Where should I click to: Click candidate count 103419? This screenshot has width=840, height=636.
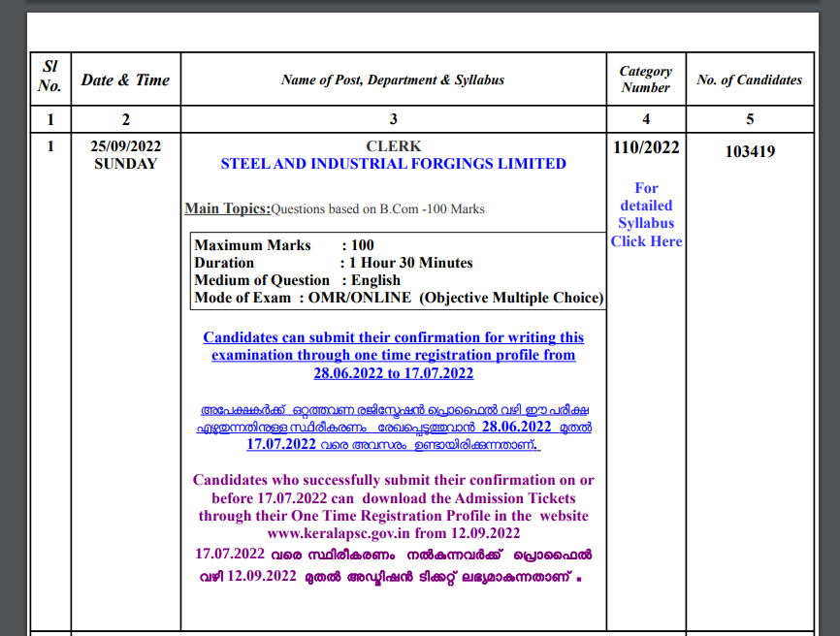[x=750, y=151]
